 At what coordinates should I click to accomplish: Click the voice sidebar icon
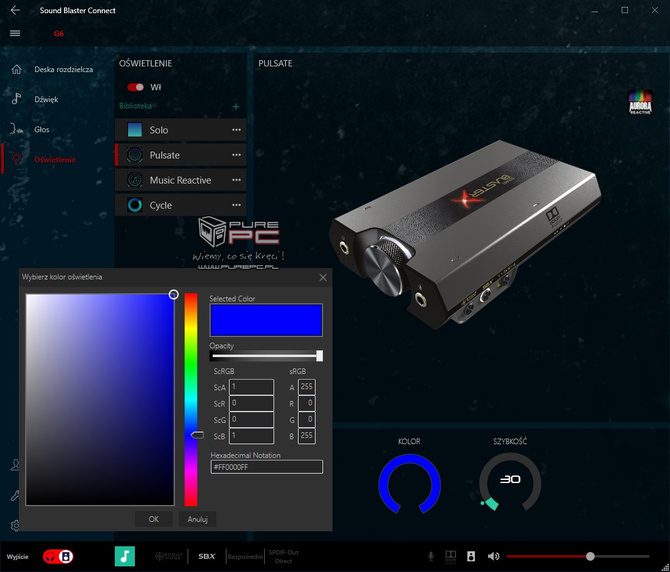(16, 129)
